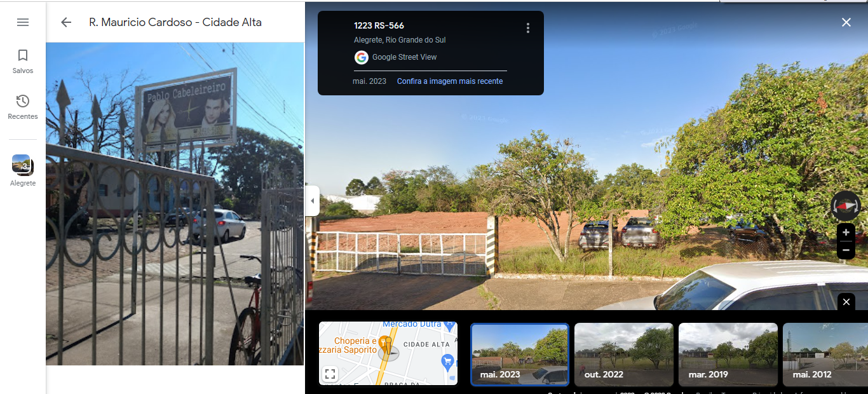Close the historical imagery strip

coord(846,302)
